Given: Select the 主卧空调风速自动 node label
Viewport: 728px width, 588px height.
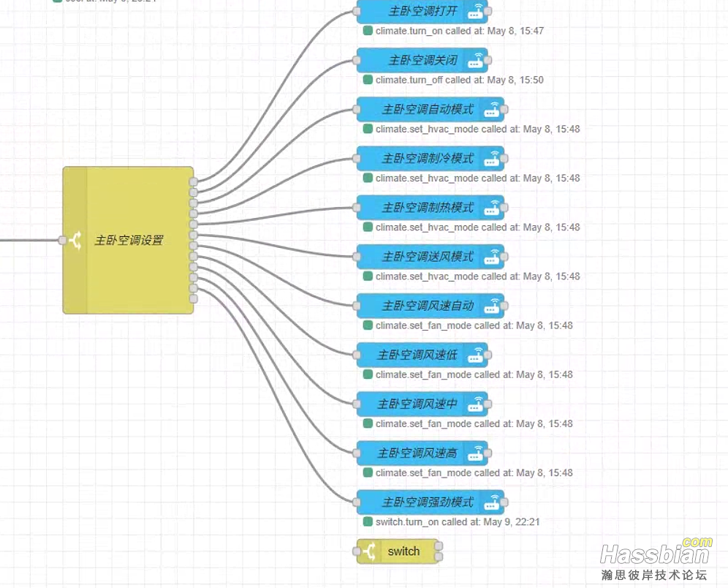Looking at the screenshot, I should [428, 306].
